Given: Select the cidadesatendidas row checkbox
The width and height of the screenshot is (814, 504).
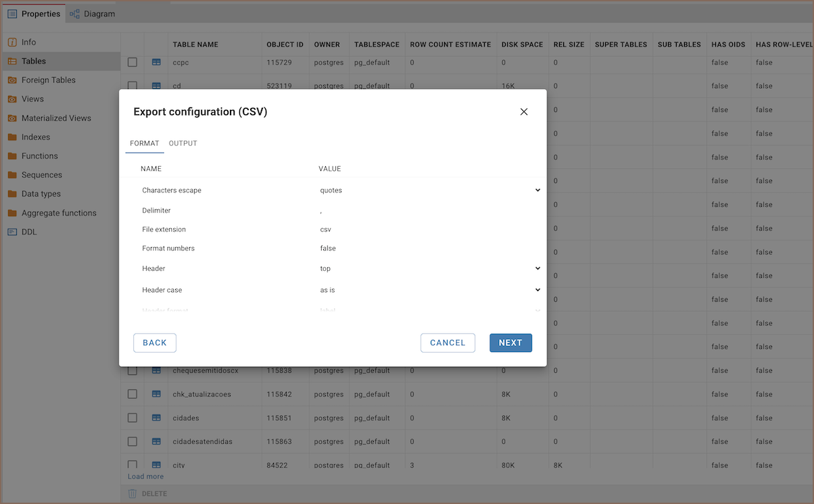Looking at the screenshot, I should (133, 441).
